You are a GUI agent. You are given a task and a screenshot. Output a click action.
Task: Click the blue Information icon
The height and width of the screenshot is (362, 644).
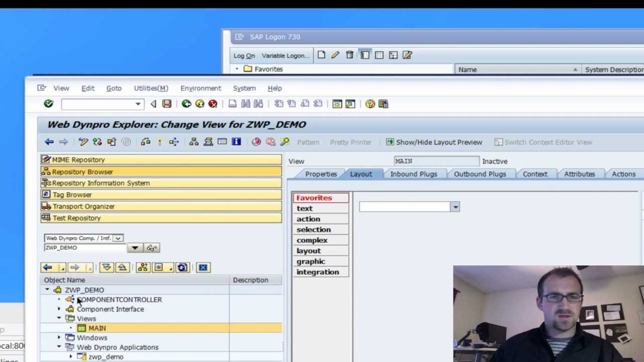tap(236, 142)
